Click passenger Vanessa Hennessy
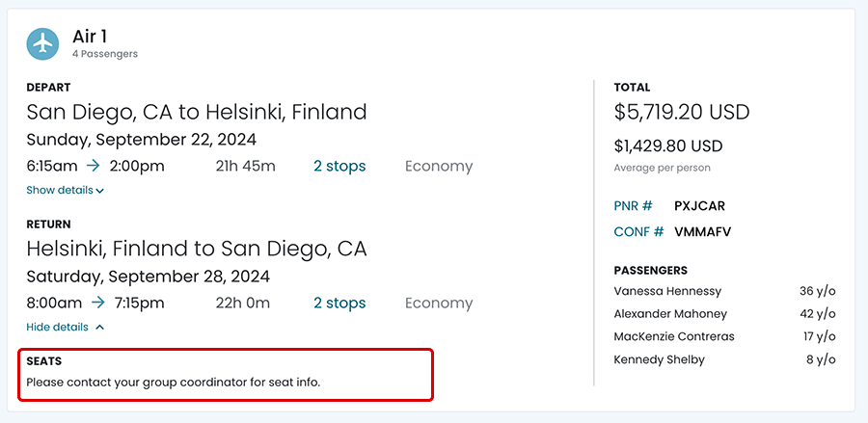Screen dimensions: 868x423 pos(667,291)
